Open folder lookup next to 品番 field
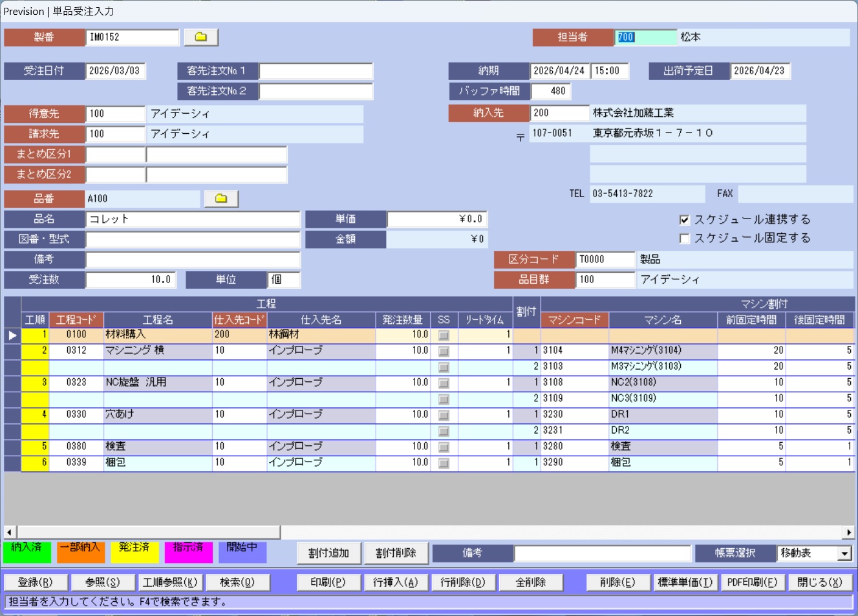Screen dimensions: 858x616 [x=221, y=198]
